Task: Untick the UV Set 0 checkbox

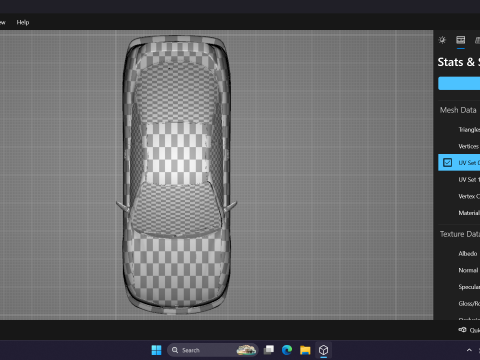Action: click(x=447, y=162)
